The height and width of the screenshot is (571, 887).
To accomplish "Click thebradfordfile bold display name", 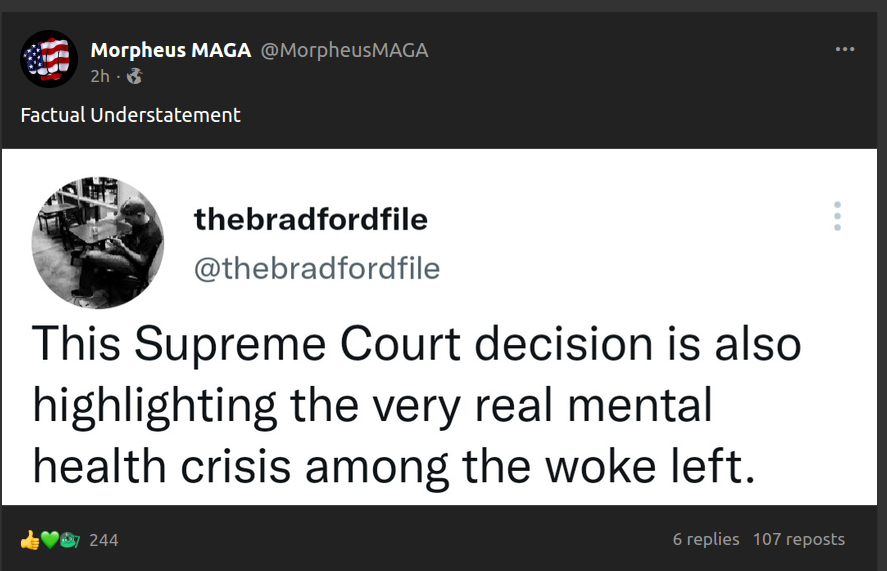I will point(311,219).
